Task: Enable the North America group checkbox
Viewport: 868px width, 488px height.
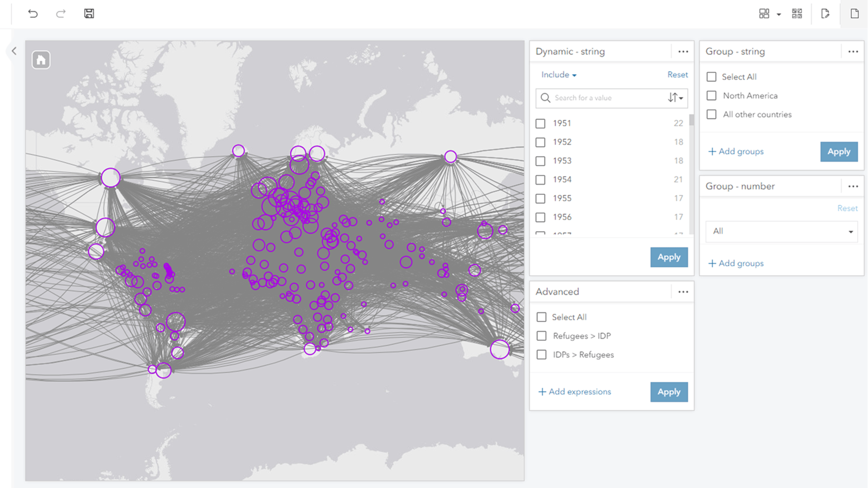Action: 712,96
